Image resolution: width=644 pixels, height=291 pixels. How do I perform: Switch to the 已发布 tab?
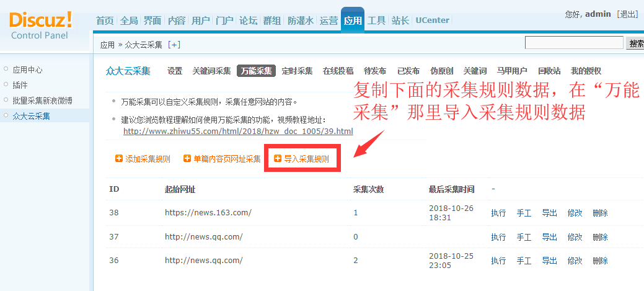click(x=408, y=71)
